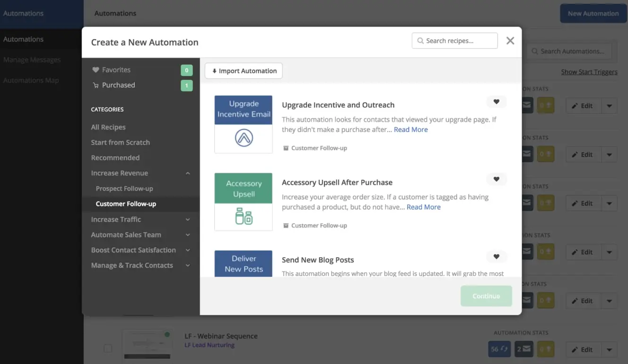Click the New Automation button

(593, 13)
